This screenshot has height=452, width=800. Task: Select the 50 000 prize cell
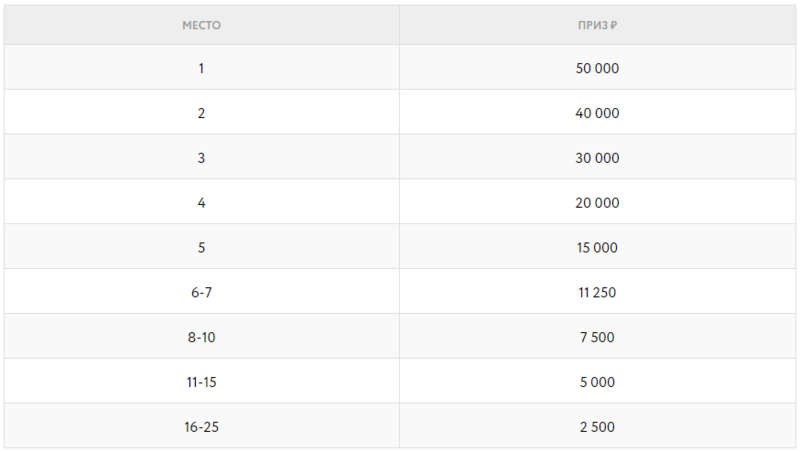click(597, 67)
